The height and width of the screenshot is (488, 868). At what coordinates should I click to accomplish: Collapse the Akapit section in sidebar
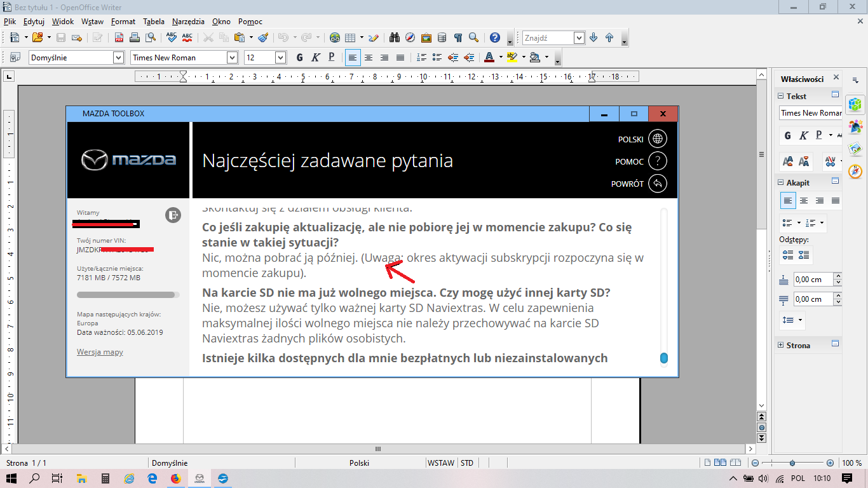pos(781,182)
